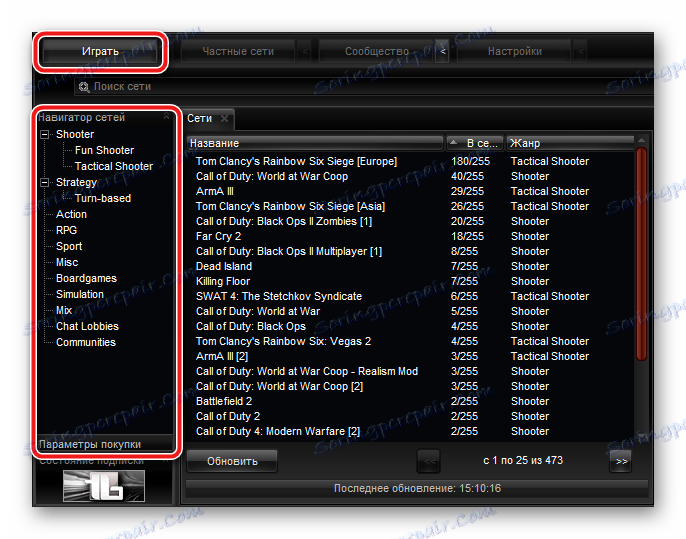Select Call of Duty: World at War Coop
686x539 pixels.
[410, 176]
